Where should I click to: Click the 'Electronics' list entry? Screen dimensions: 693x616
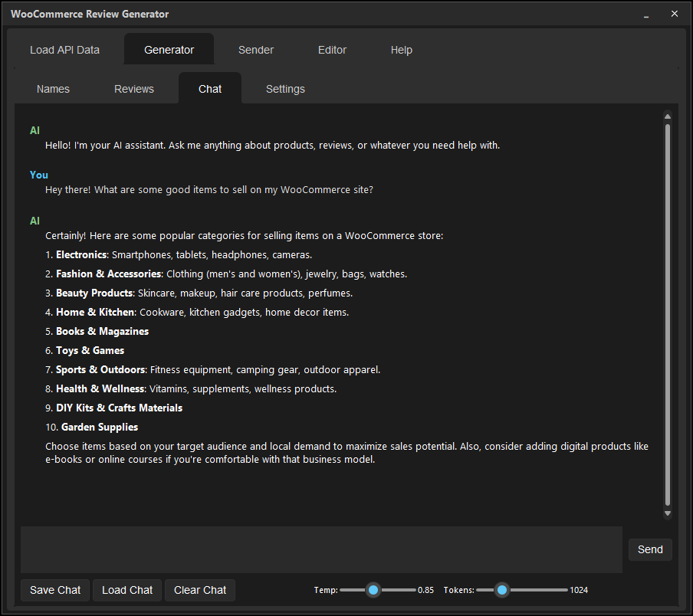pos(179,255)
